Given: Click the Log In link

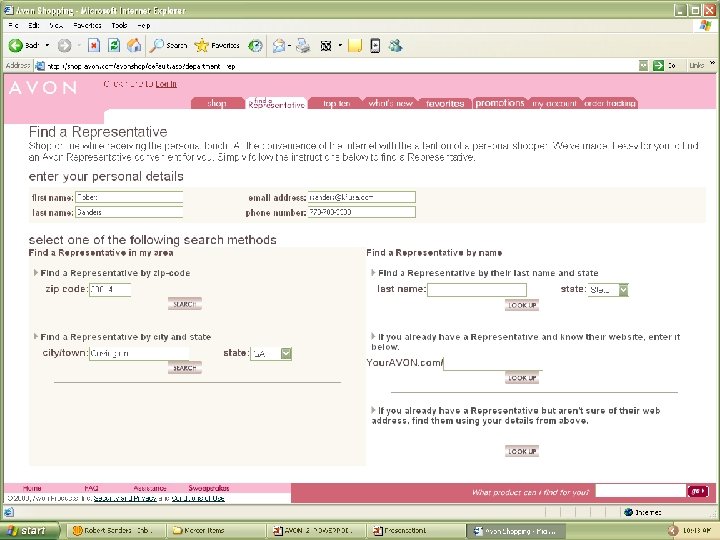Looking at the screenshot, I should click(x=166, y=84).
